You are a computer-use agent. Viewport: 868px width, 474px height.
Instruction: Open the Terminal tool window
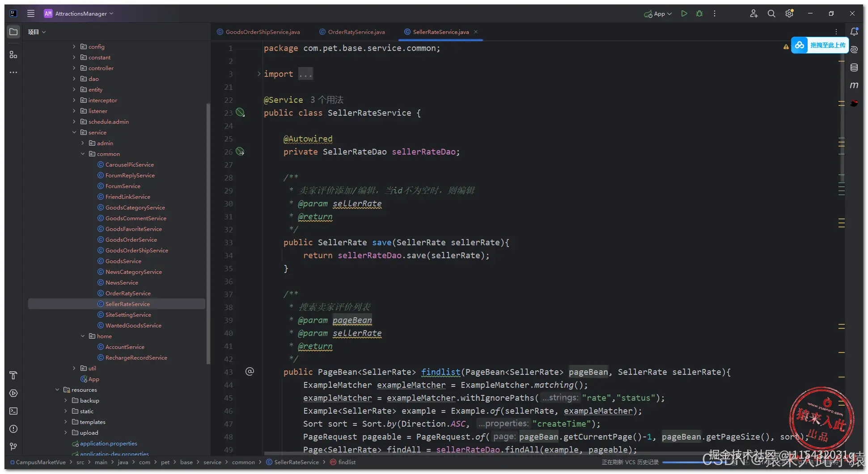coord(13,411)
